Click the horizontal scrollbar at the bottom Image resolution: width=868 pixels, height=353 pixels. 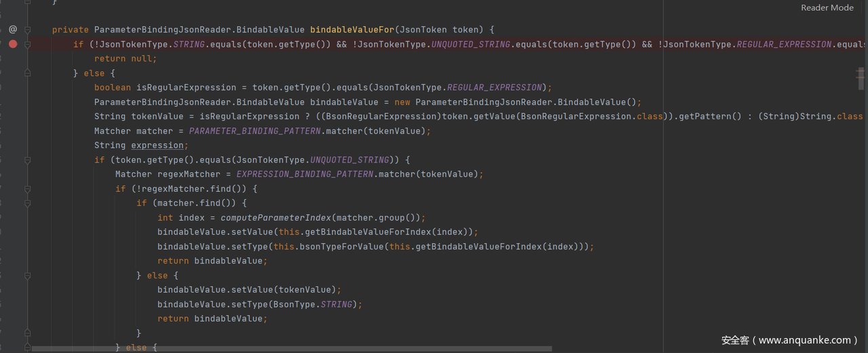(292, 349)
